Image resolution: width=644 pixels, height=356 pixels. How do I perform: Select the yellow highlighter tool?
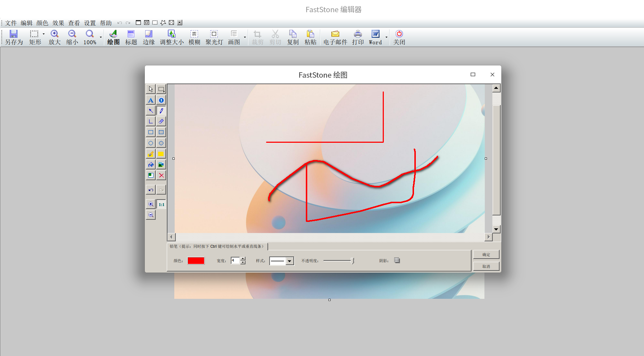[151, 154]
